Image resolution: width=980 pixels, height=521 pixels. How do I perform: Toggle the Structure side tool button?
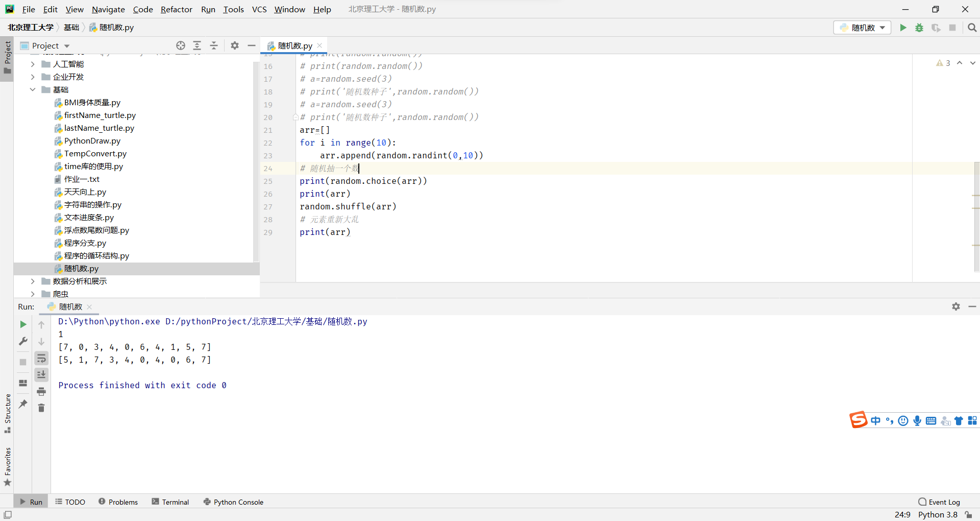click(x=7, y=414)
